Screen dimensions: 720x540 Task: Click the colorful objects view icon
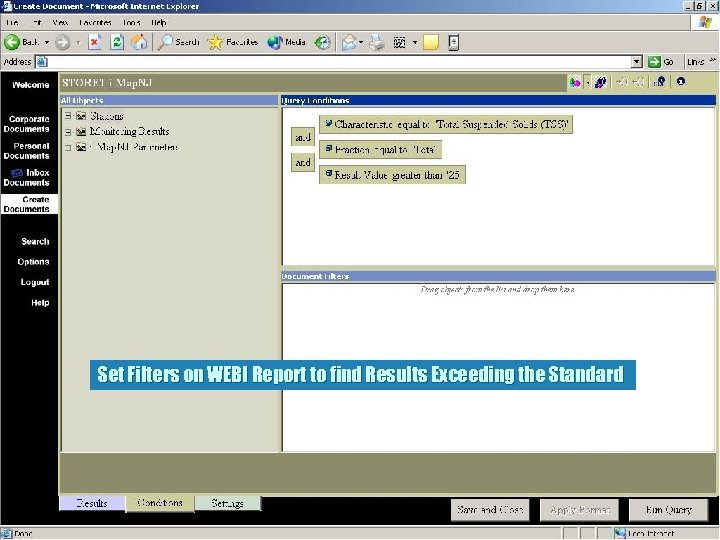tap(574, 82)
